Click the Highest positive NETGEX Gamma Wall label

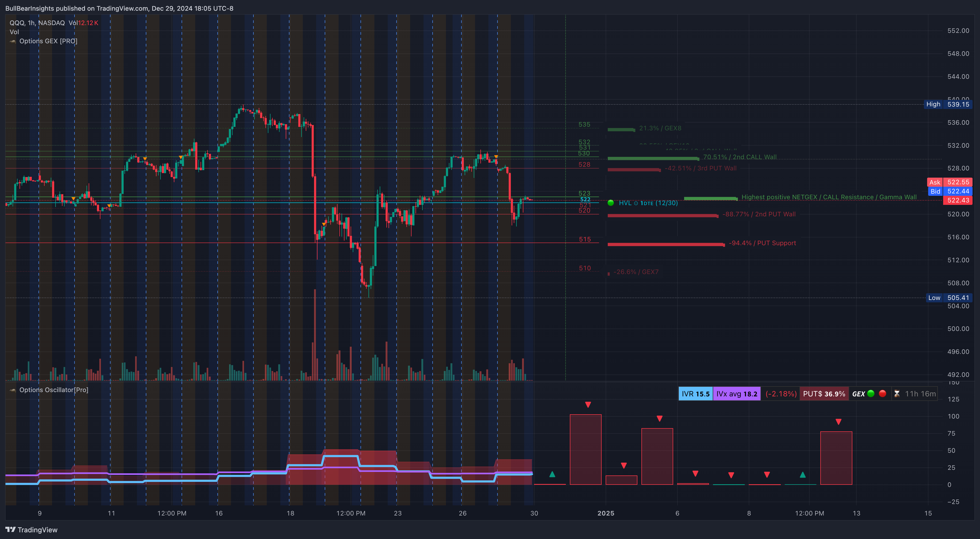pos(829,197)
